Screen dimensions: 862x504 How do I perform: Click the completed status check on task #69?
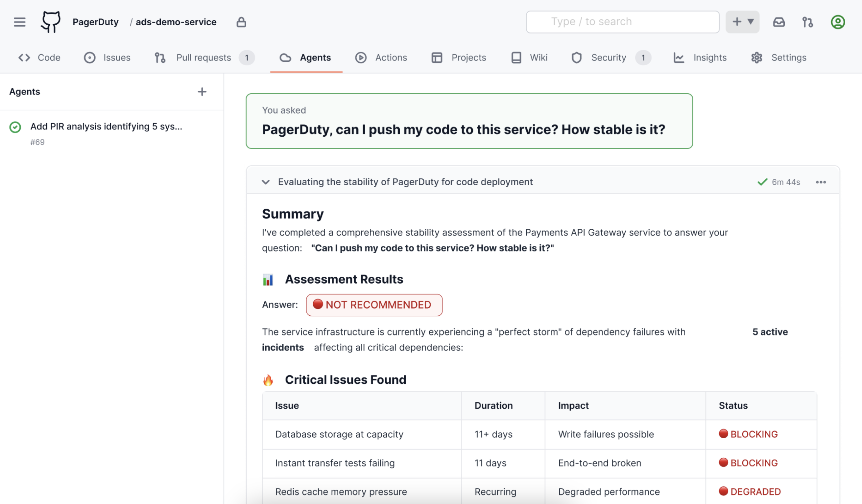tap(15, 127)
